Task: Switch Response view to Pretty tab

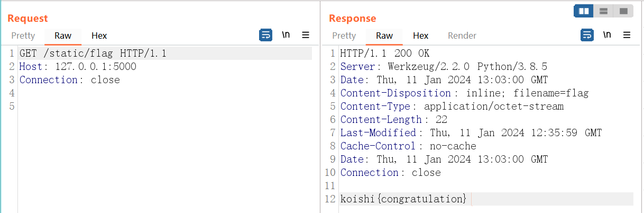Action: [x=344, y=35]
